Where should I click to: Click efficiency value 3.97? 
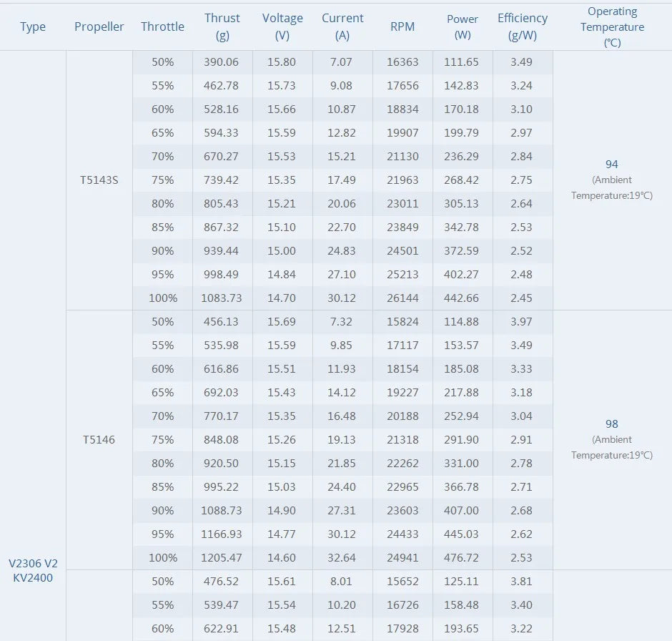pyautogui.click(x=522, y=321)
